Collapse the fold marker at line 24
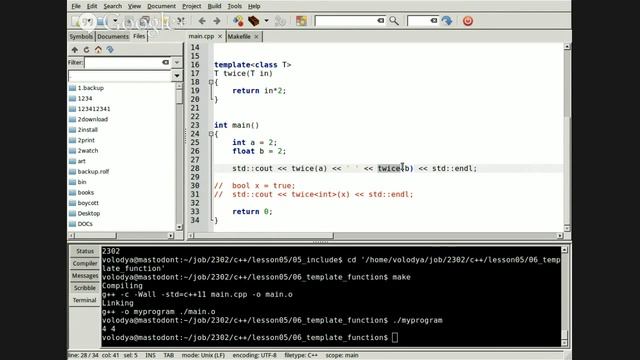The width and height of the screenshot is (640, 360). [211, 134]
